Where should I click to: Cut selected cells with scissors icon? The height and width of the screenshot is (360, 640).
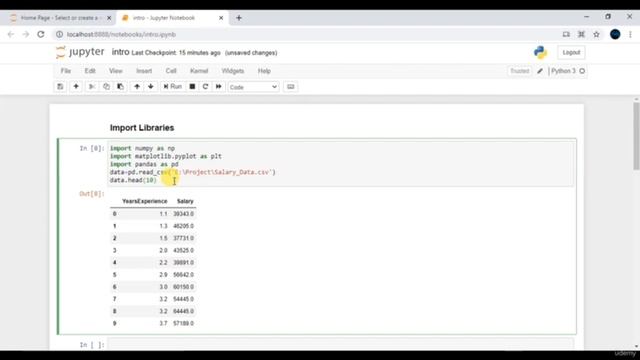click(91, 87)
